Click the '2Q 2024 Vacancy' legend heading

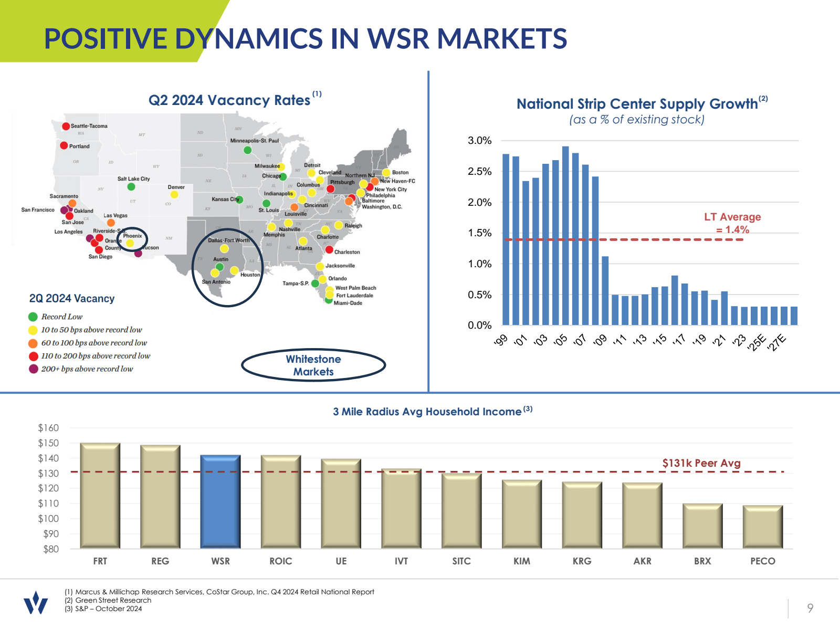pos(72,298)
